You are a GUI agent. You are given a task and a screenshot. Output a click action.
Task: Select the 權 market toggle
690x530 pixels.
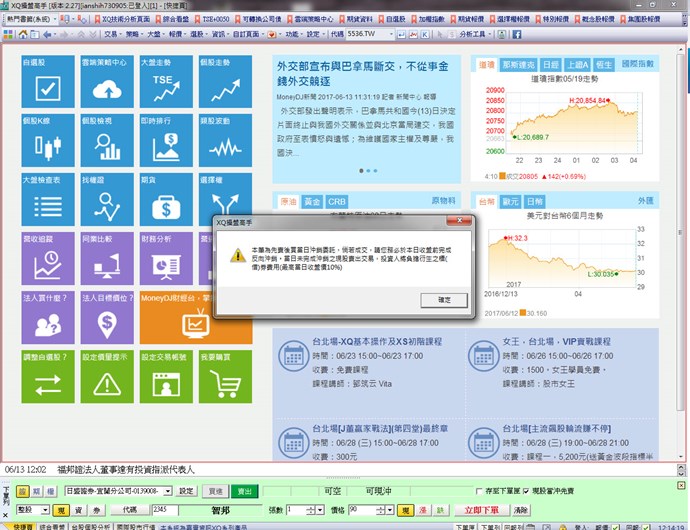coord(50,491)
